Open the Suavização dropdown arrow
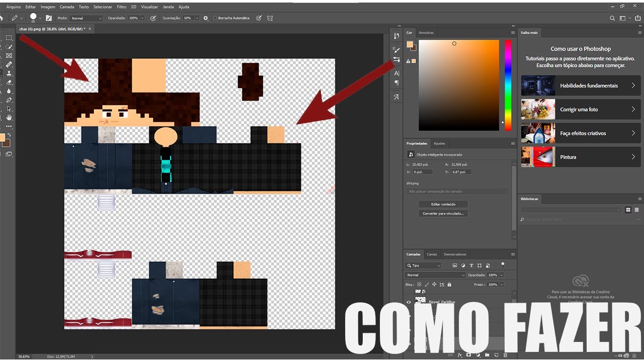 (197, 18)
